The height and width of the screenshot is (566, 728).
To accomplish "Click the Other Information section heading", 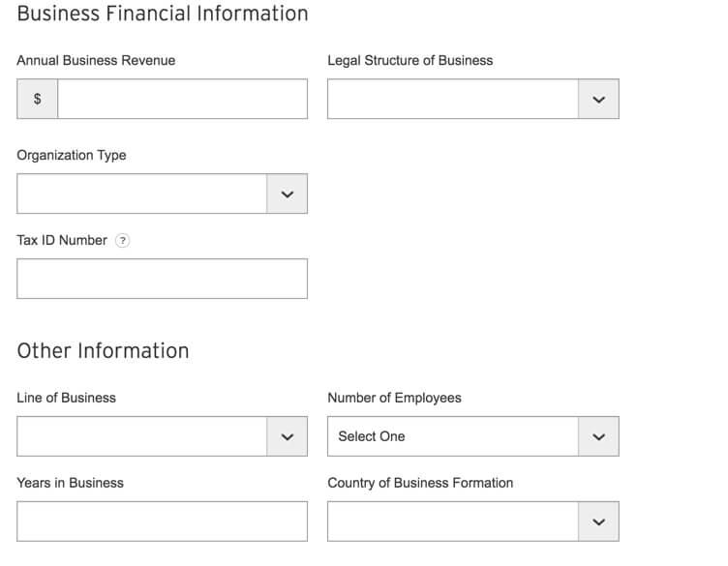I will [103, 350].
